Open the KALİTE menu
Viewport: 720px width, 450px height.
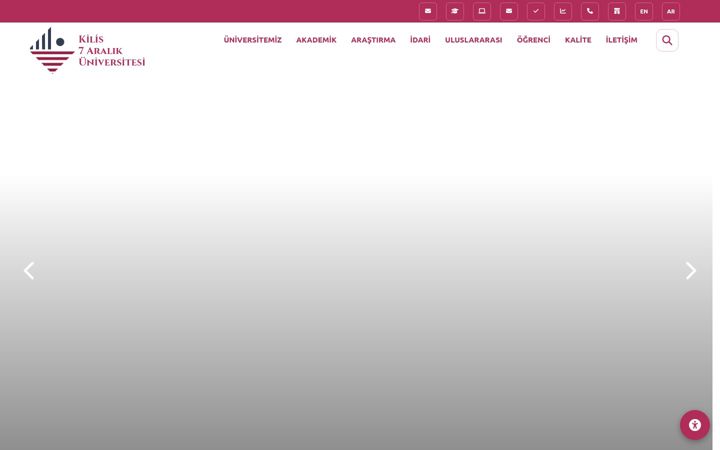578,40
